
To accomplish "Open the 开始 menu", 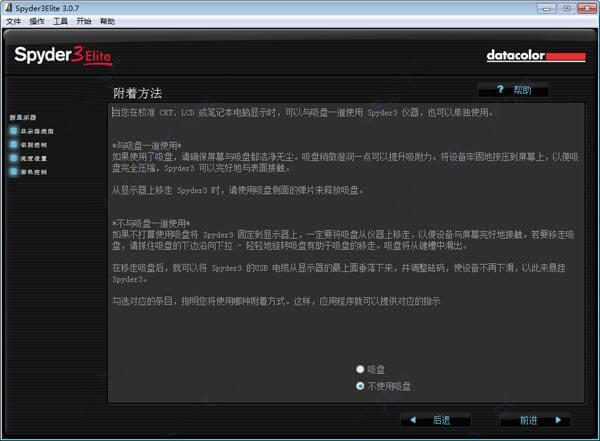I will click(83, 21).
